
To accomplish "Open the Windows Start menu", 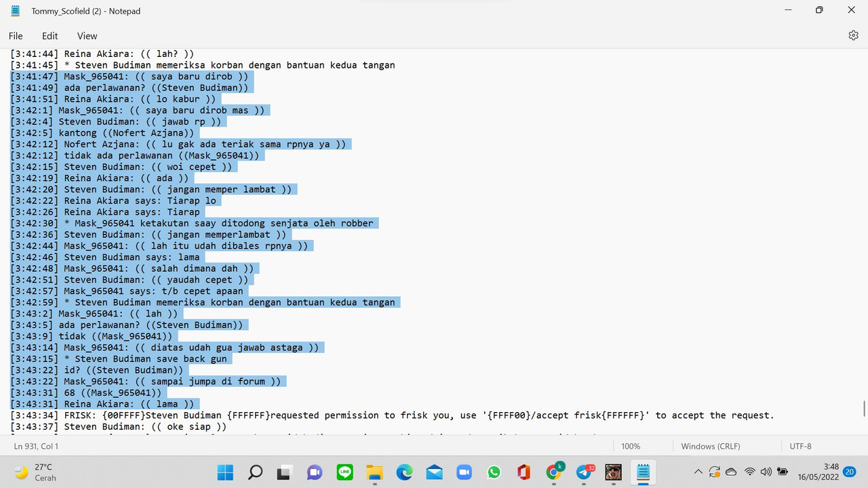I will (225, 472).
